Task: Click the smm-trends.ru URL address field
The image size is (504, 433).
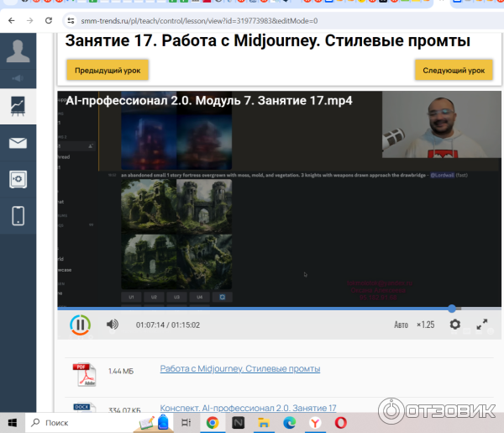Action: pos(199,21)
